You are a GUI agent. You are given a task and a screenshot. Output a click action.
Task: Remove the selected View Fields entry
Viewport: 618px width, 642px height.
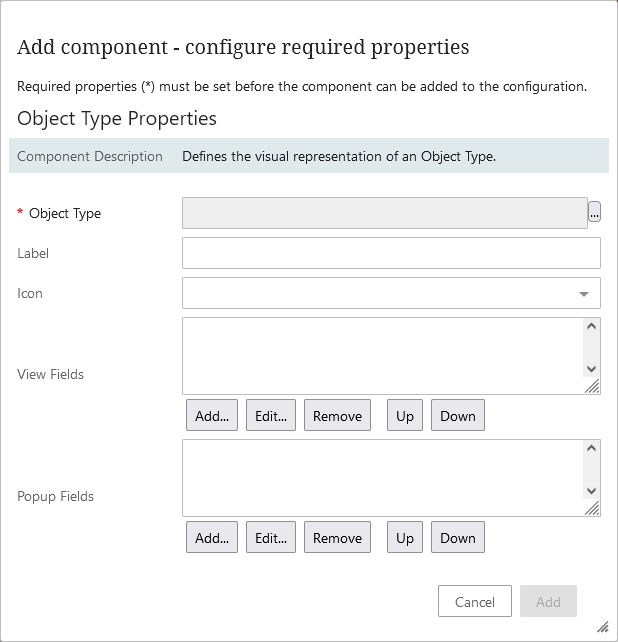click(x=337, y=416)
